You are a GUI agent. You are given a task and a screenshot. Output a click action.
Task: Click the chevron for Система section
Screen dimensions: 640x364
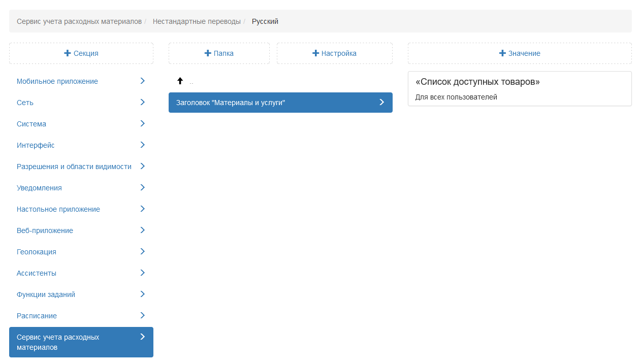[x=142, y=124]
